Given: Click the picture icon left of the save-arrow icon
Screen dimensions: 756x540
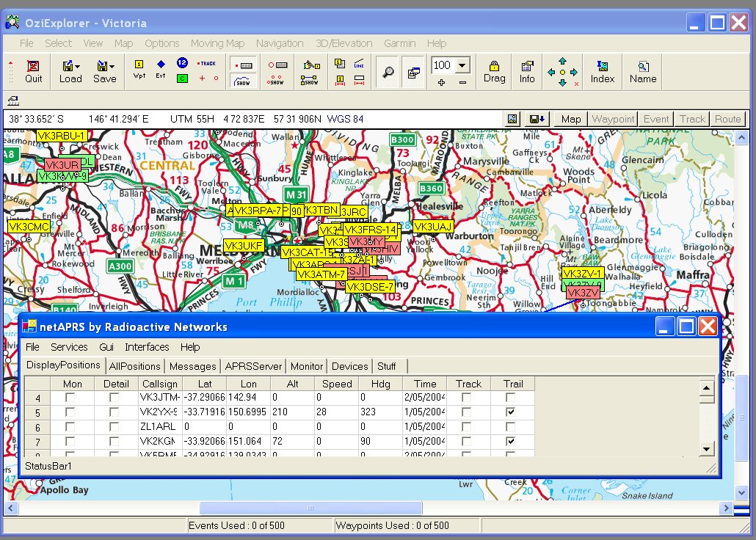Looking at the screenshot, I should coord(512,119).
